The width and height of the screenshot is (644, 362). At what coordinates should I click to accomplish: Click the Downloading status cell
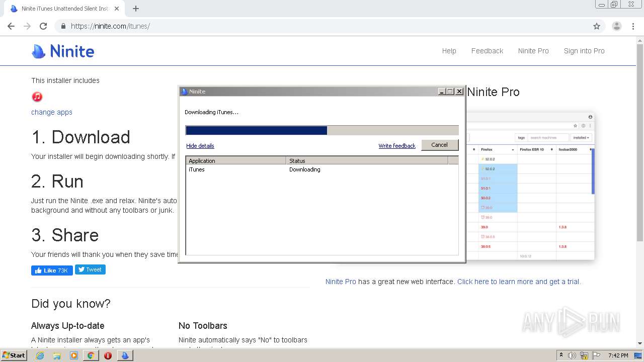[305, 169]
